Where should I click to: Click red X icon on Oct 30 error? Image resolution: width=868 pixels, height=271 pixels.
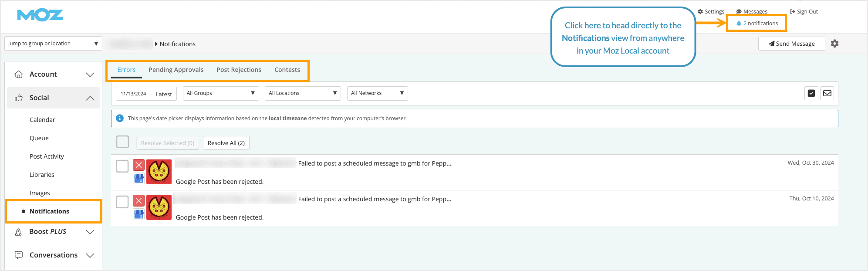point(138,165)
